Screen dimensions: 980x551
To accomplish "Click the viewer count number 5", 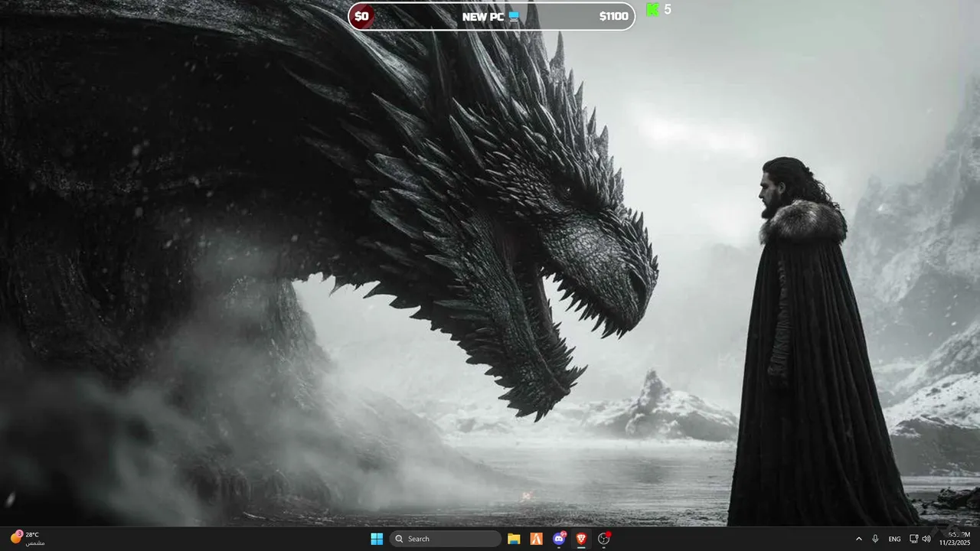I will point(668,9).
